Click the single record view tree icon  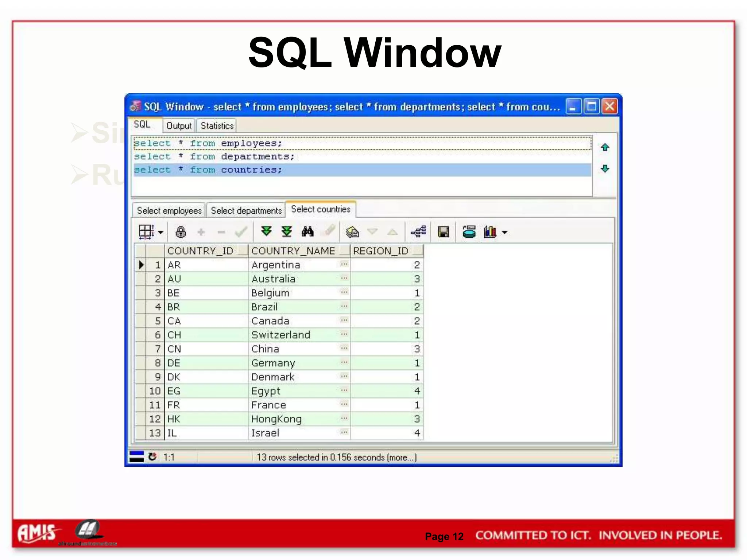click(418, 232)
